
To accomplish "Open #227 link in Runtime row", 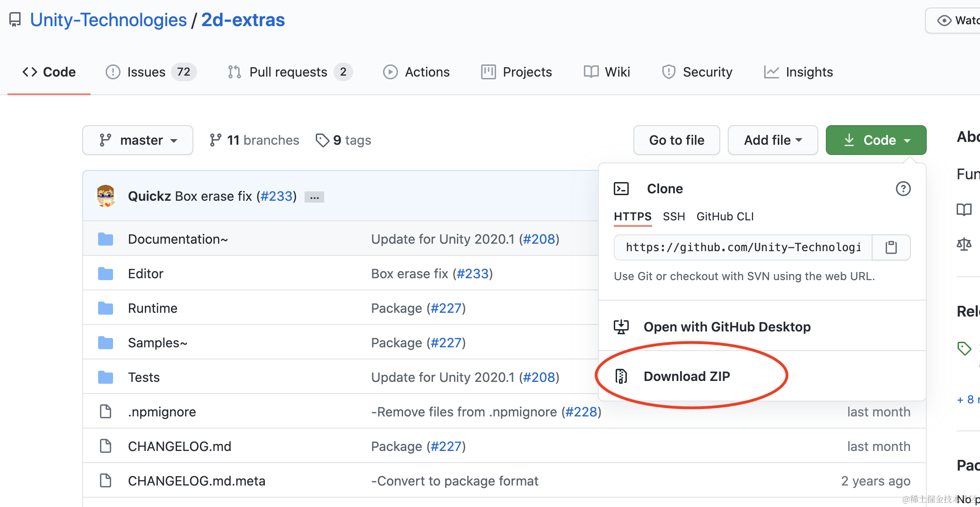I will click(446, 308).
